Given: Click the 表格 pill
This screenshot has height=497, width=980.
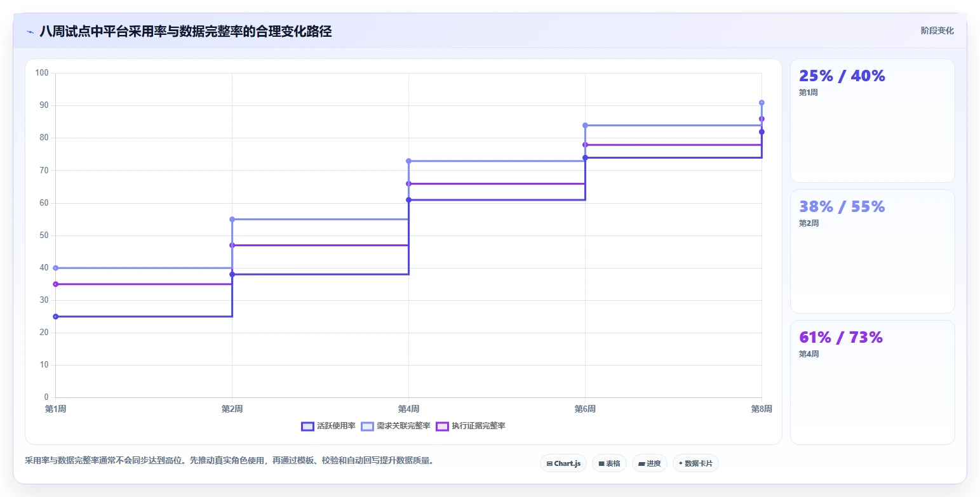Looking at the screenshot, I should (x=609, y=463).
